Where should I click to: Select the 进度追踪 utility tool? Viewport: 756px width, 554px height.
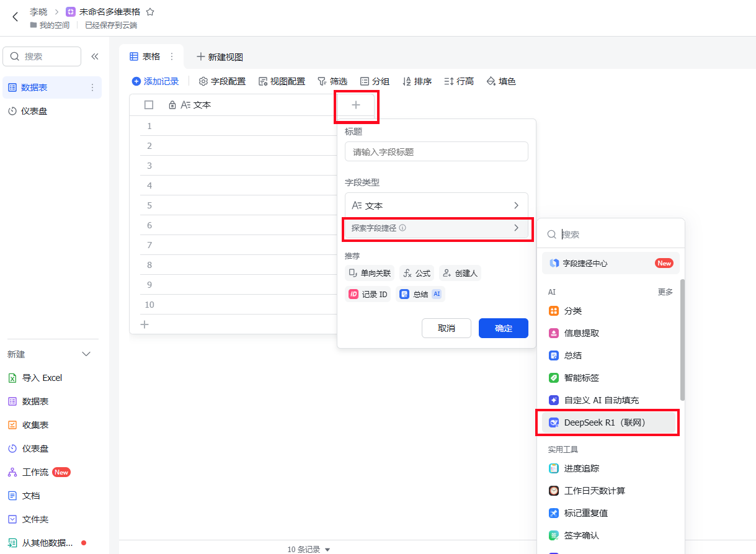coord(581,468)
